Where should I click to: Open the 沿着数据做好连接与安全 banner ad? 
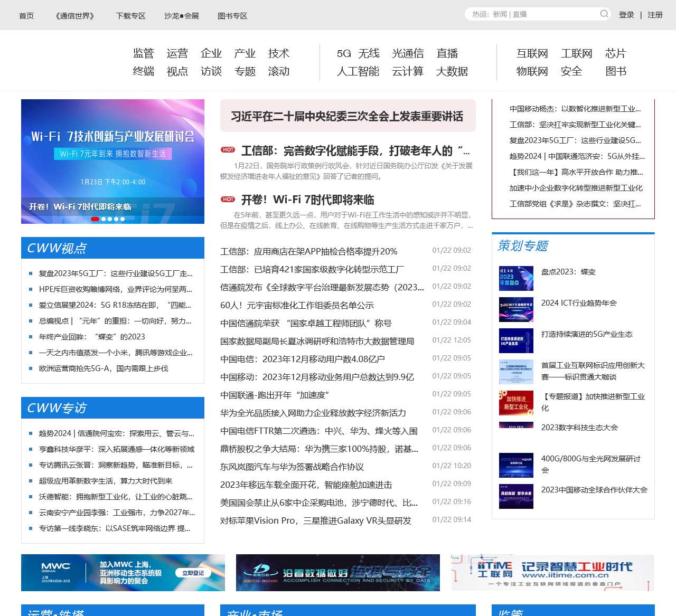pos(338,573)
